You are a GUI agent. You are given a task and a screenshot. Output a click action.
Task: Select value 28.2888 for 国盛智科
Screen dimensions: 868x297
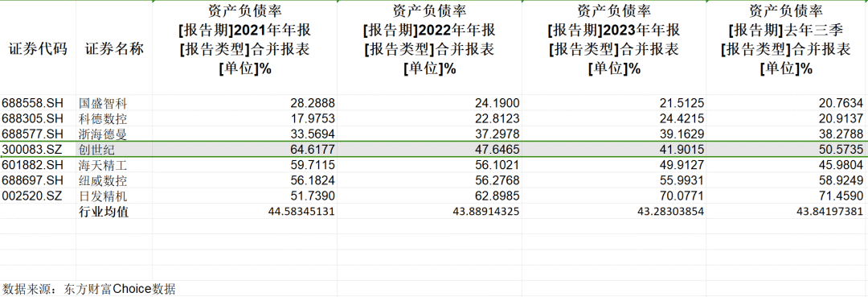244,102
